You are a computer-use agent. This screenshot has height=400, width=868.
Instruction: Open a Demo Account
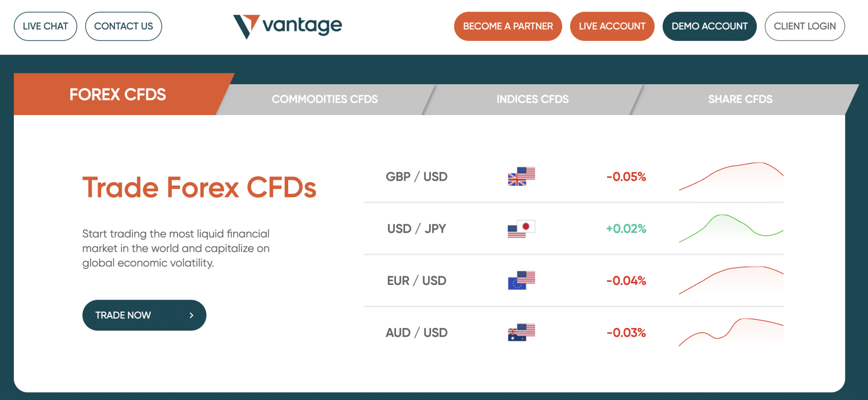709,26
